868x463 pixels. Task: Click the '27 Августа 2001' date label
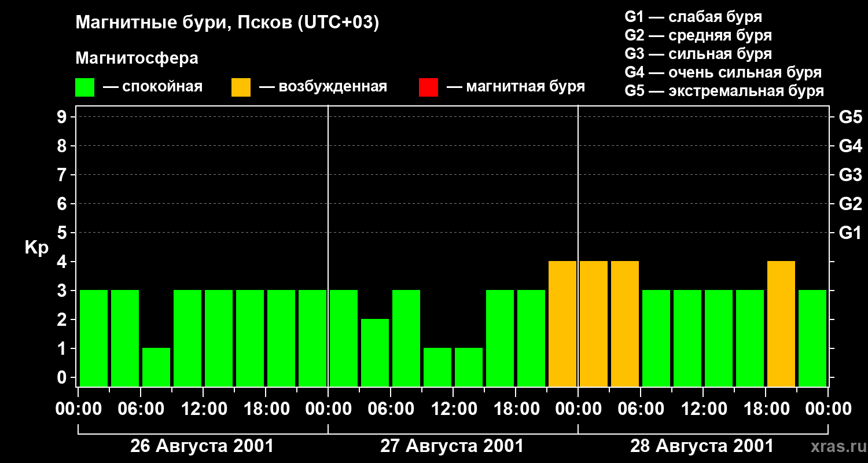point(452,446)
